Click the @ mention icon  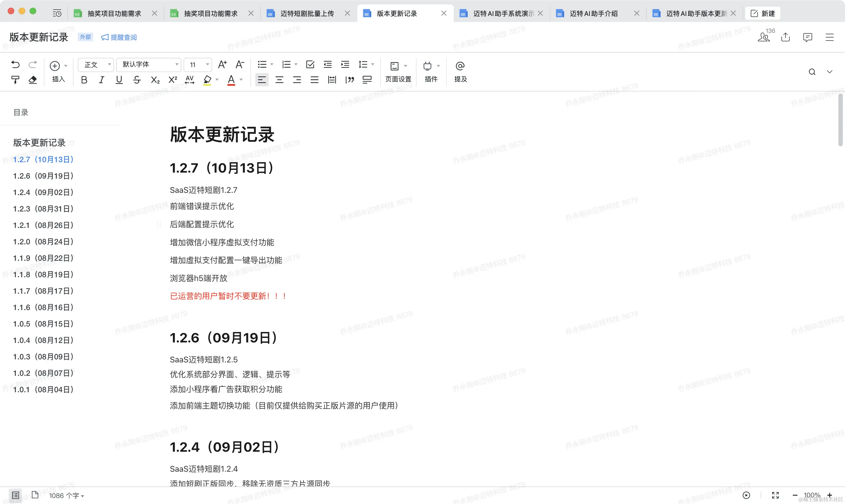(x=460, y=66)
